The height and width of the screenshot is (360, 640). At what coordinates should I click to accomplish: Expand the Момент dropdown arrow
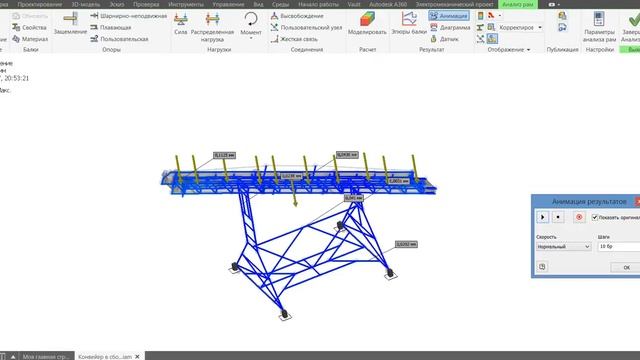(x=251, y=38)
